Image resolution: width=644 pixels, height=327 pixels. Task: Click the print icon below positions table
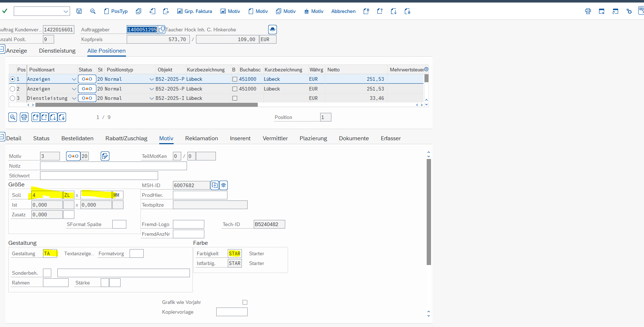click(24, 117)
